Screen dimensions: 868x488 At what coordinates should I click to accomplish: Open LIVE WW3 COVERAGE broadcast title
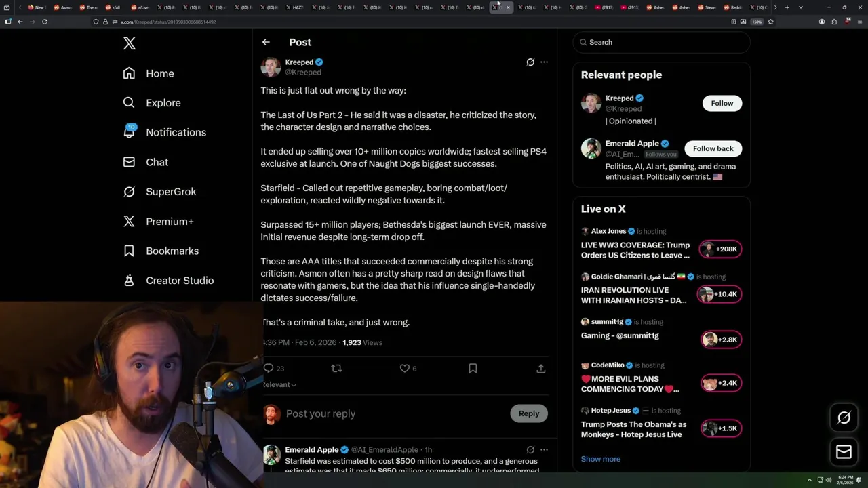pyautogui.click(x=635, y=250)
